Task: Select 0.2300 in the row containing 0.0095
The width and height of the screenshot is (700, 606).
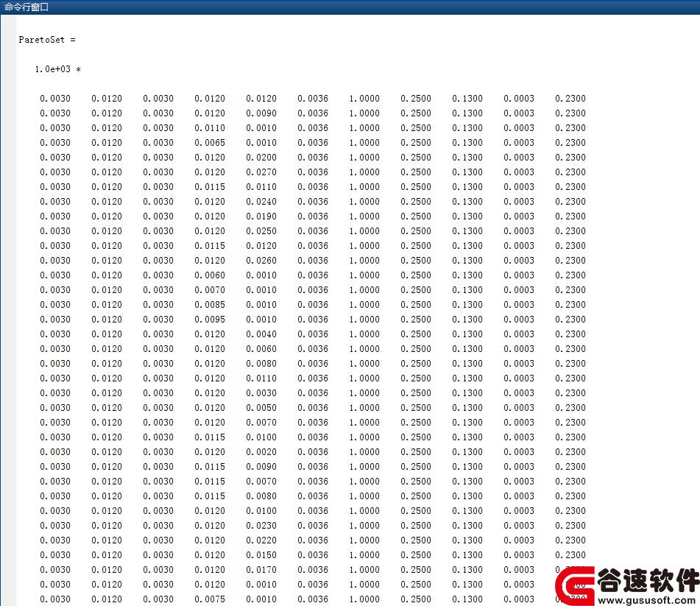Action: tap(570, 320)
